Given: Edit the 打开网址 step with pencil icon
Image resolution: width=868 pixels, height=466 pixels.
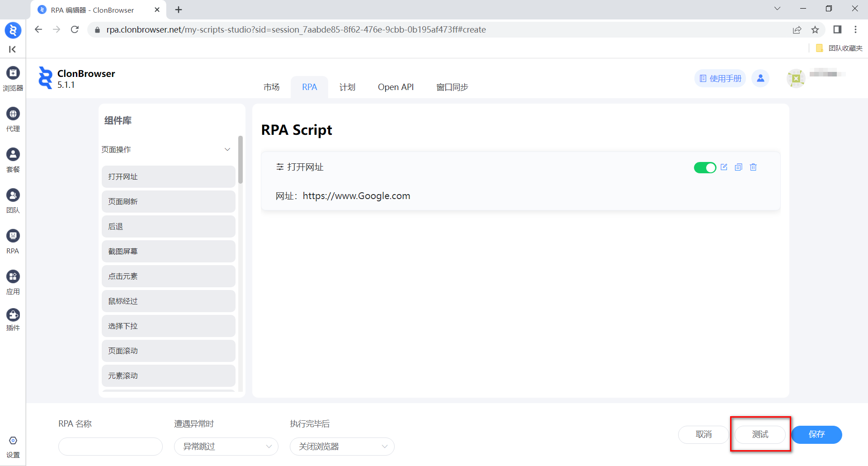Looking at the screenshot, I should (x=724, y=167).
